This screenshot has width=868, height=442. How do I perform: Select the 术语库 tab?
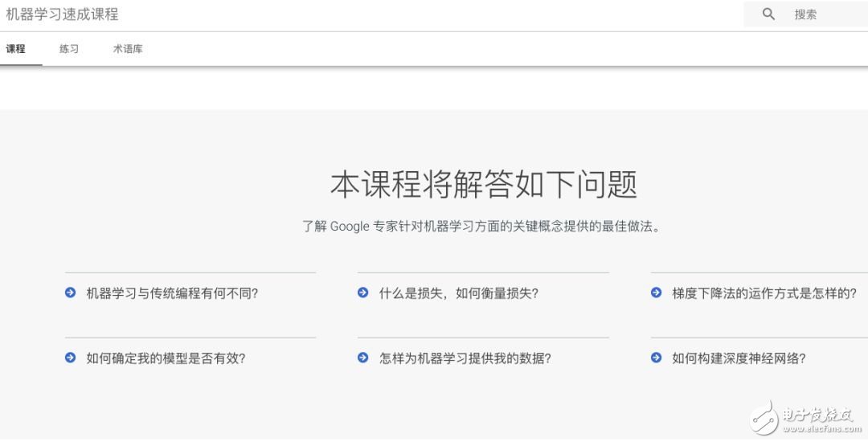click(128, 49)
